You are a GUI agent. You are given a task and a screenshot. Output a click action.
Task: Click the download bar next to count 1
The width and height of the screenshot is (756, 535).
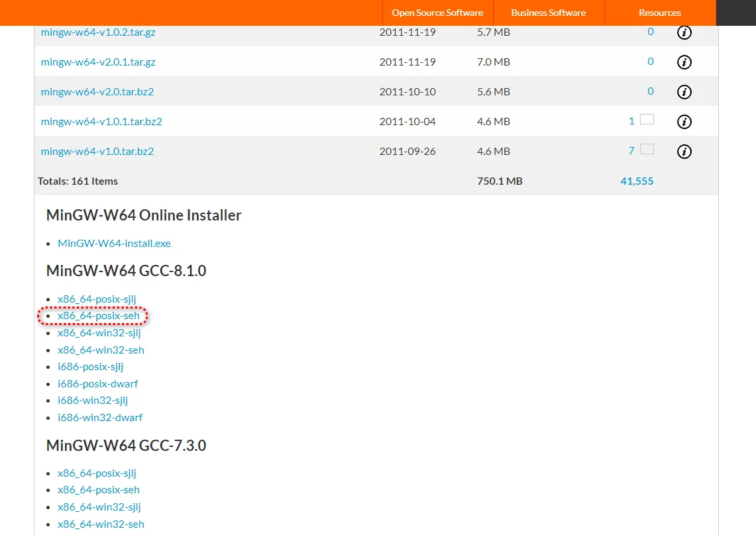click(x=647, y=120)
